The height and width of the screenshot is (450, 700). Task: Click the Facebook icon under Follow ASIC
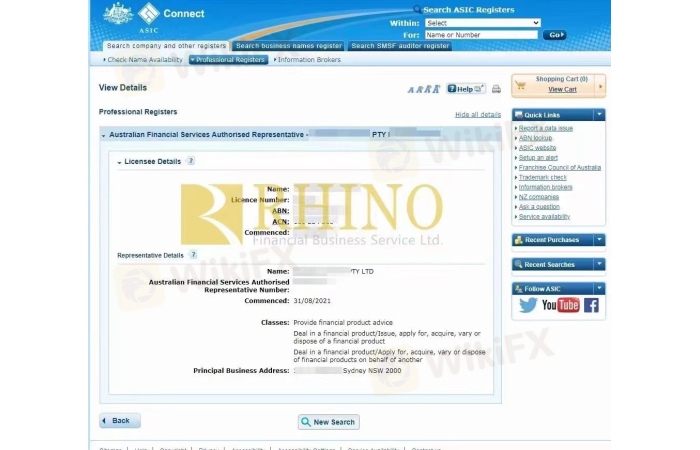pos(591,305)
